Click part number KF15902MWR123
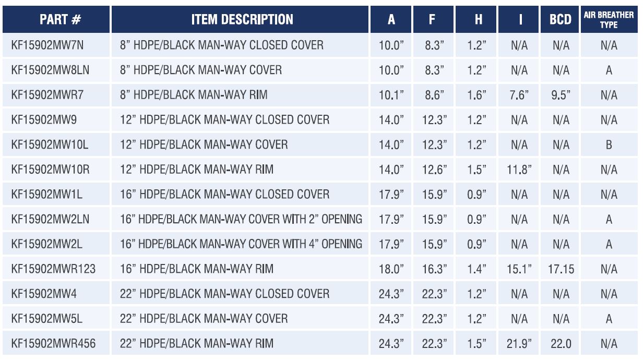 pyautogui.click(x=53, y=269)
